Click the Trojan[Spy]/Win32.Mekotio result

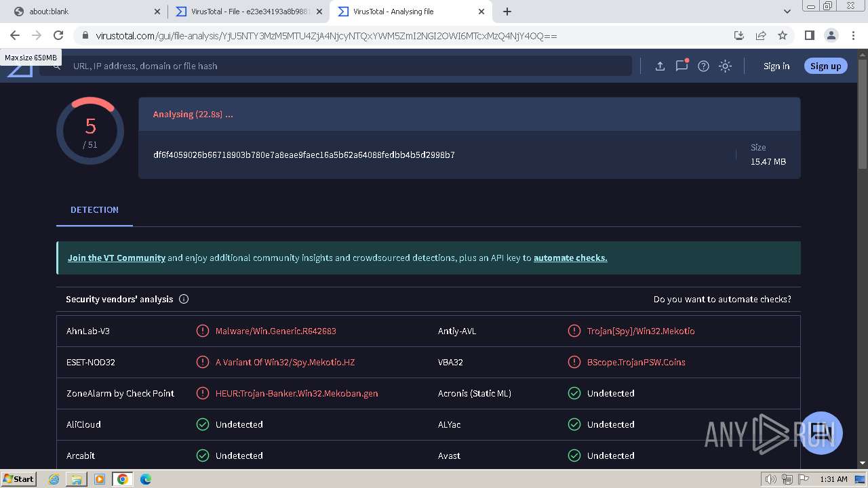point(641,331)
